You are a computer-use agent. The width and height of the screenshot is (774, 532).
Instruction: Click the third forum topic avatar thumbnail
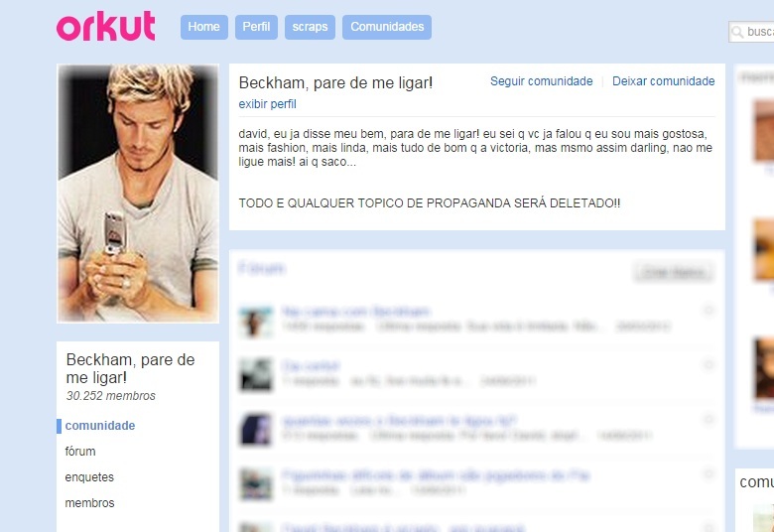(x=256, y=429)
